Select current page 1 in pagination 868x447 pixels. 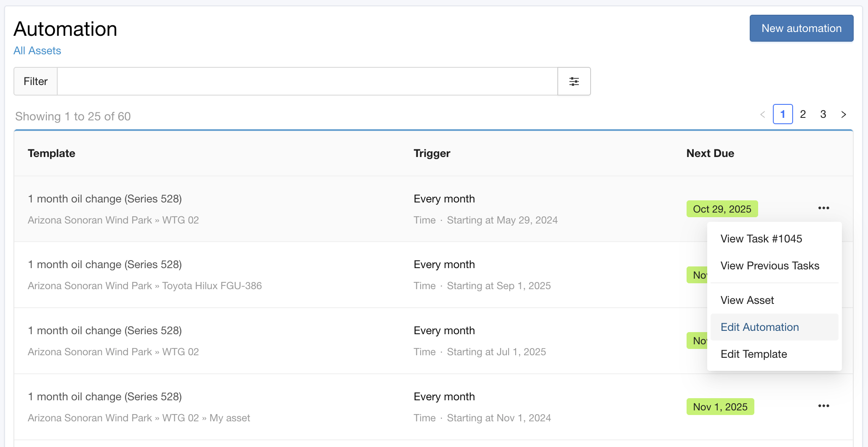pyautogui.click(x=783, y=114)
